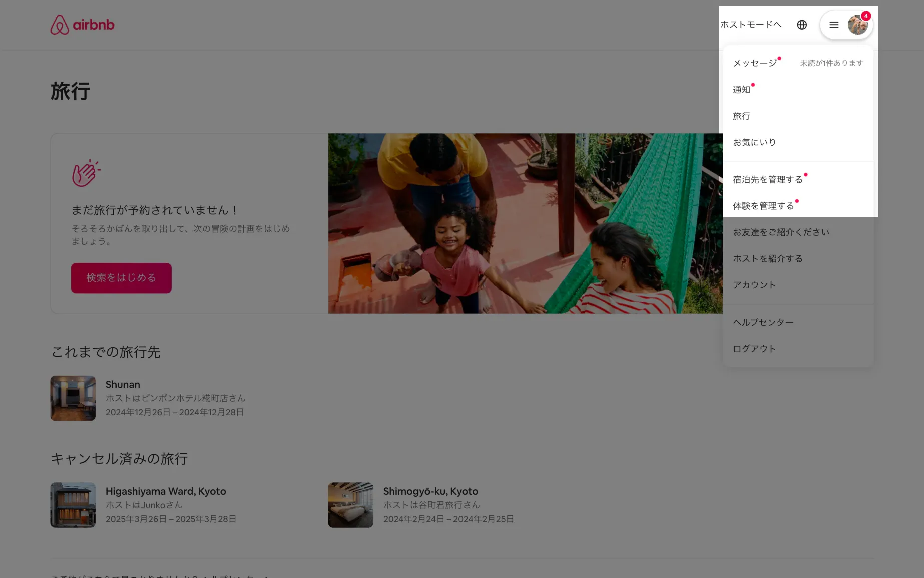Click the Airbnb logo

coord(82,25)
